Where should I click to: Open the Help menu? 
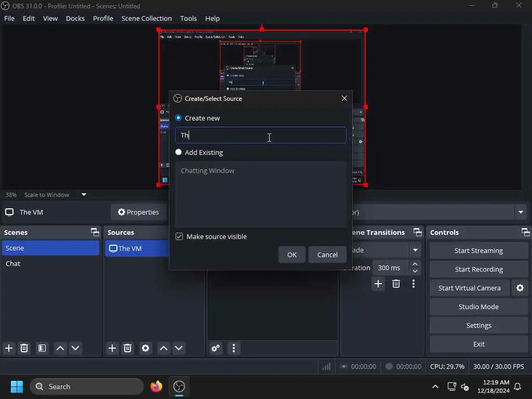[x=212, y=18]
